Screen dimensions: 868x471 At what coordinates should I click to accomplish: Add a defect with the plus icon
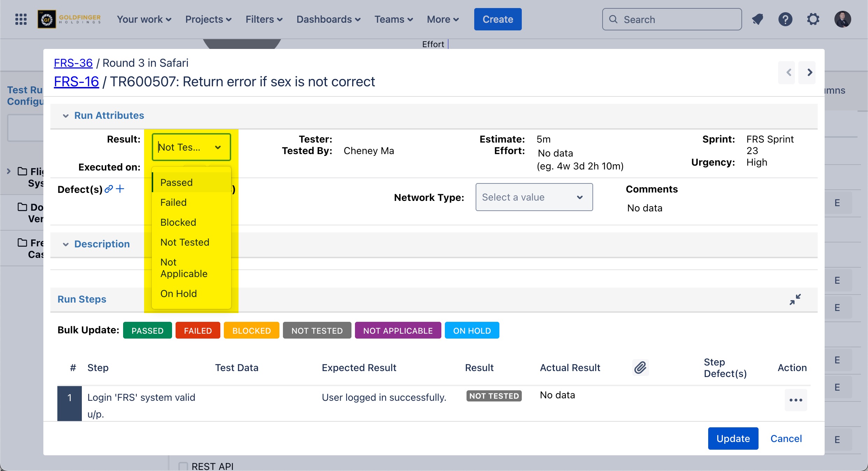(x=120, y=189)
